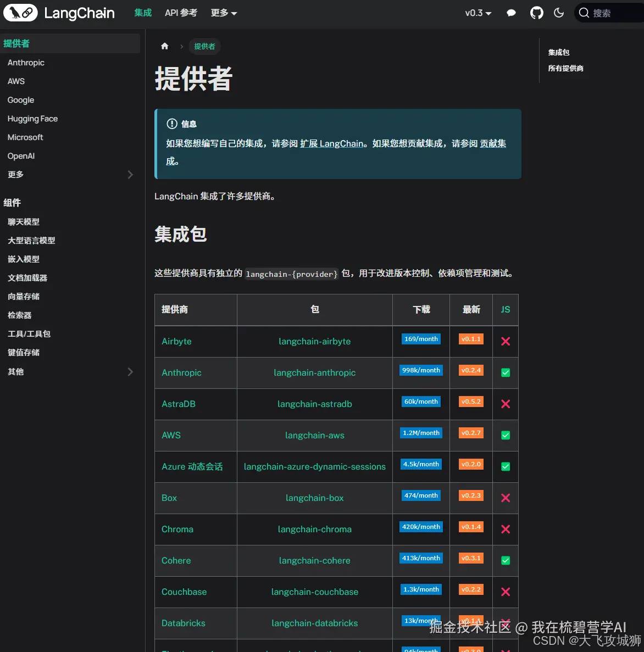The width and height of the screenshot is (644, 652).
Task: Jump to 所有提供商 in table of contents
Action: (566, 68)
